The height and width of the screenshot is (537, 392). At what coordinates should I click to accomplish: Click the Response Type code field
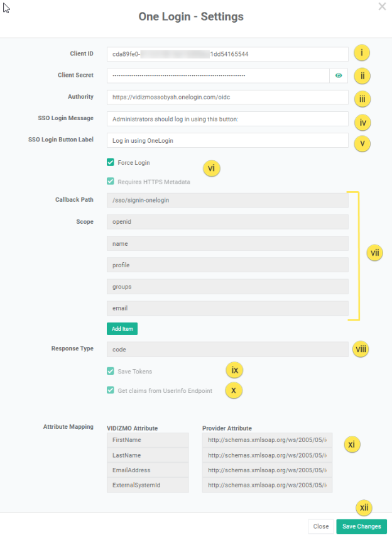(227, 349)
